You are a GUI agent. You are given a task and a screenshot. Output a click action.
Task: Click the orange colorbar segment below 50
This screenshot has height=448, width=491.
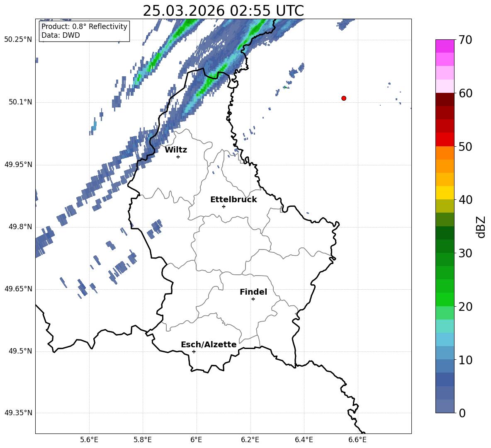tap(445, 153)
